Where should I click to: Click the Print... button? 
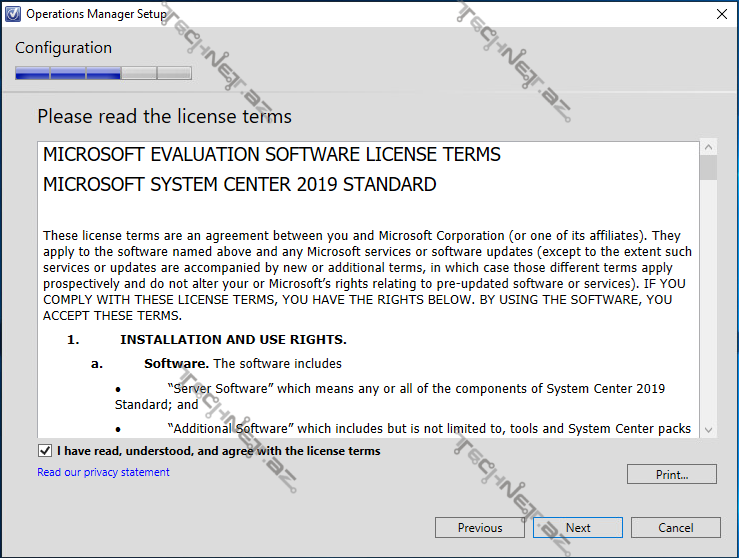(671, 475)
